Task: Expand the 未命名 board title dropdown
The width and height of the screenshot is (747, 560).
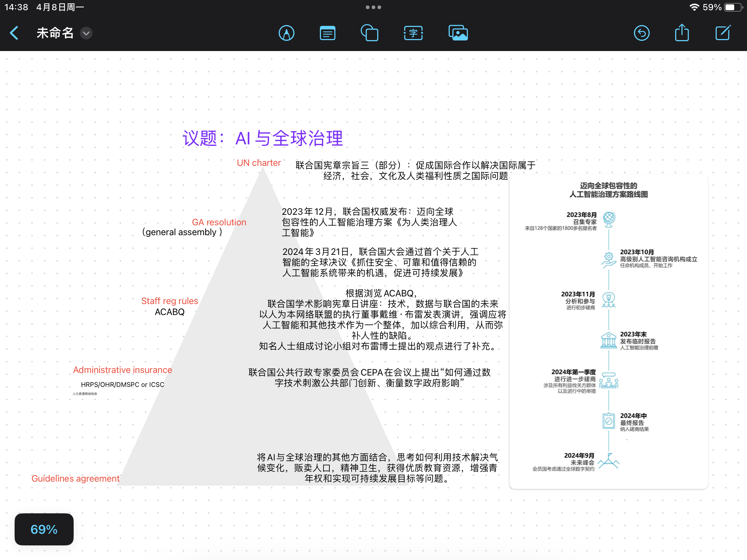Action: pos(86,33)
